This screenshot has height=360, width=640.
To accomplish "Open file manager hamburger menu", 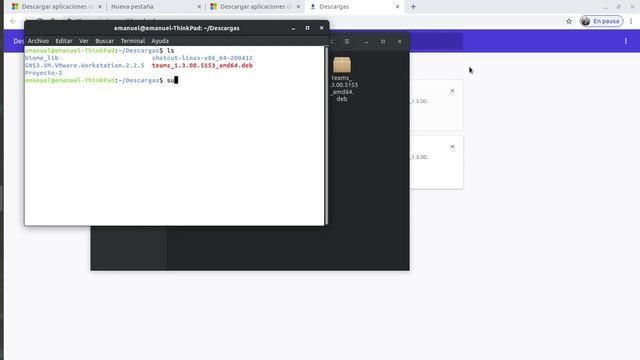I will [347, 41].
